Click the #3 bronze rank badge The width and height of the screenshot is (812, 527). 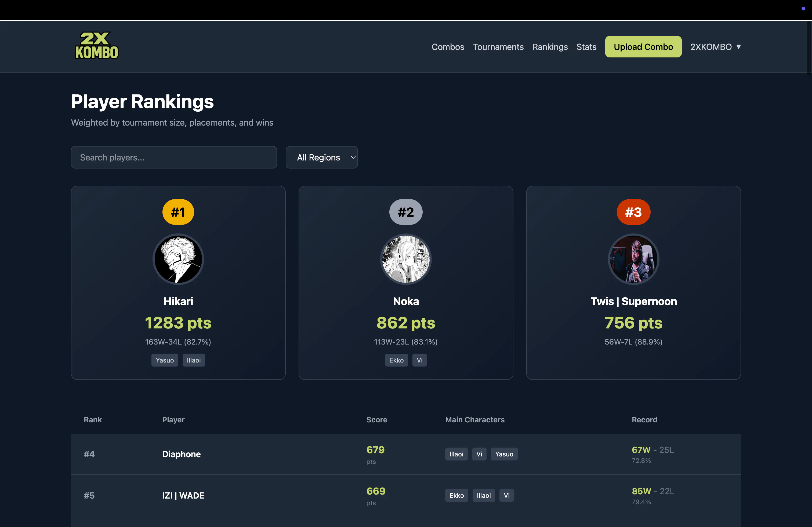(x=633, y=212)
